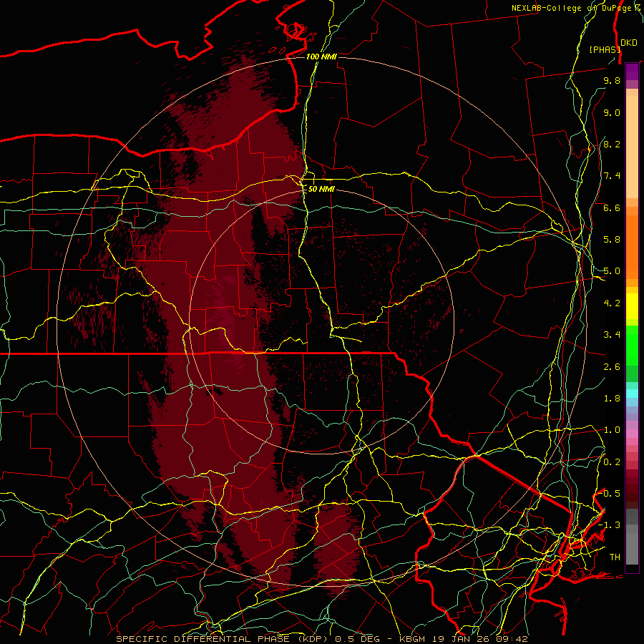The height and width of the screenshot is (644, 644).
Task: Click the 7.4 scale value
Action: coord(612,176)
